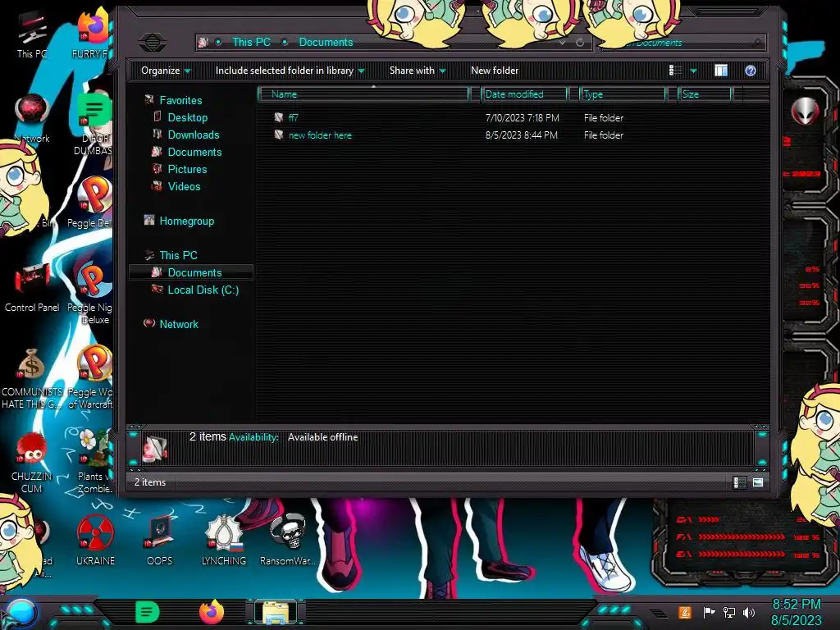Sort by the Name column header

[x=363, y=94]
